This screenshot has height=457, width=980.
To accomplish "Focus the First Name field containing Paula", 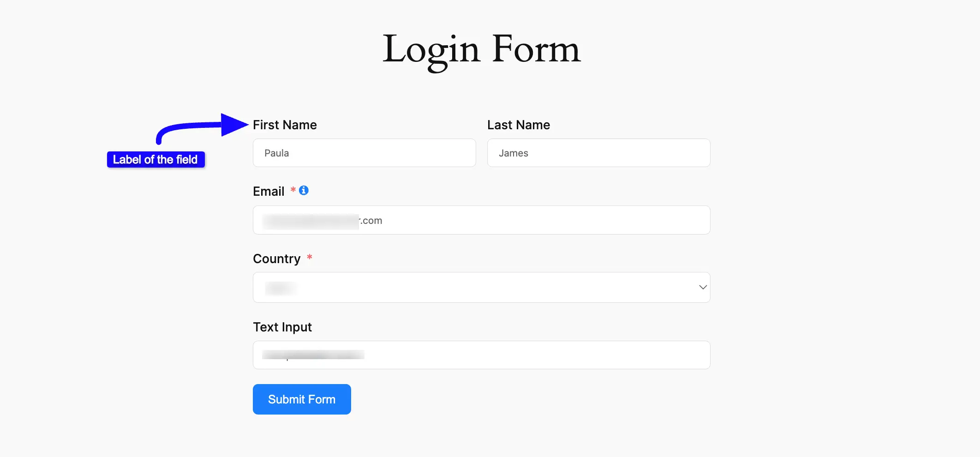I will [x=364, y=153].
